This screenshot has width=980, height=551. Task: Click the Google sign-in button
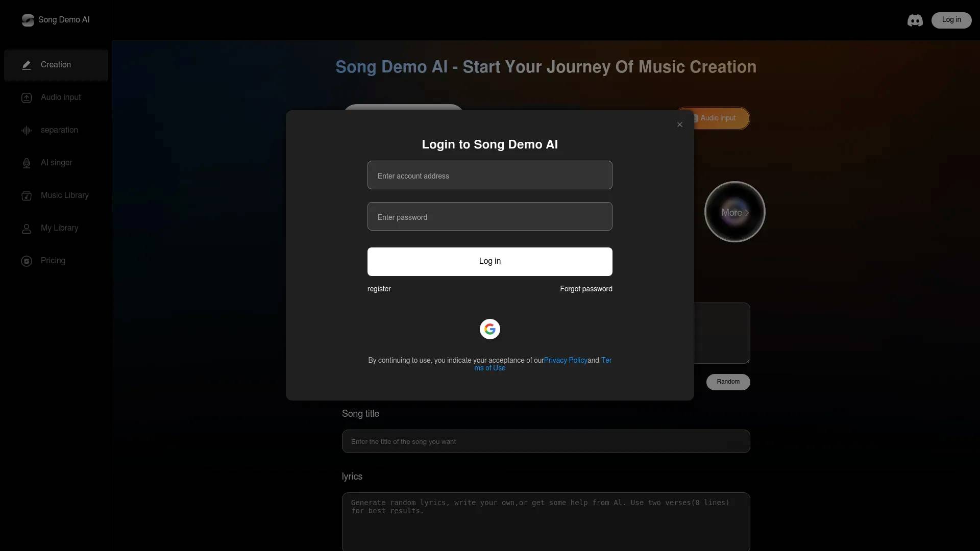489,329
